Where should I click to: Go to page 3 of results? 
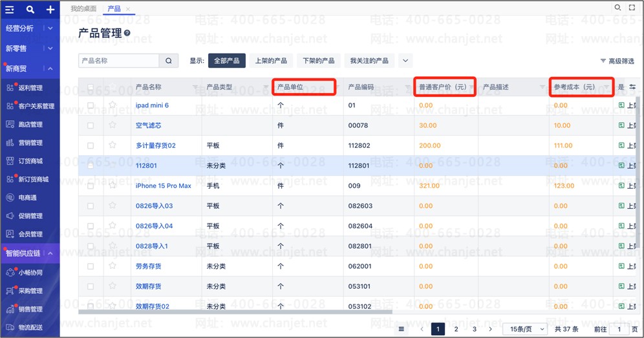tap(475, 329)
